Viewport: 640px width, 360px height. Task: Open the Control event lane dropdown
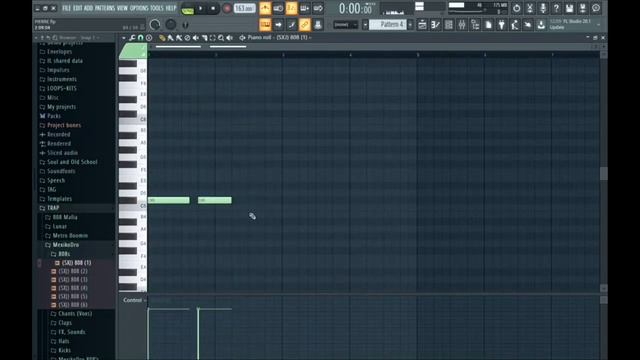point(134,300)
